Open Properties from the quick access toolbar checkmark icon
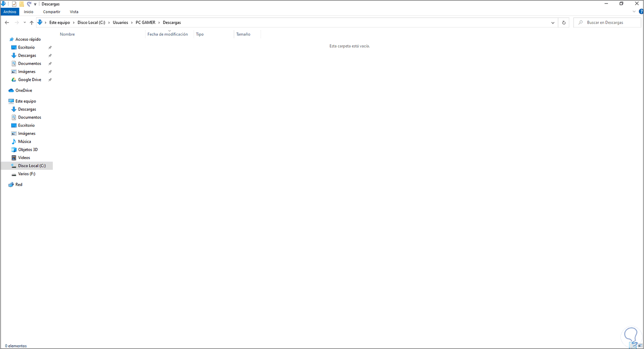Image resolution: width=644 pixels, height=349 pixels. click(x=14, y=4)
